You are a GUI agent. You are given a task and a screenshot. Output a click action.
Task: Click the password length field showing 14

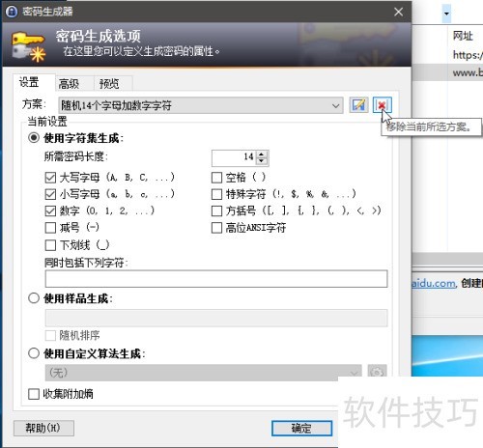(234, 157)
